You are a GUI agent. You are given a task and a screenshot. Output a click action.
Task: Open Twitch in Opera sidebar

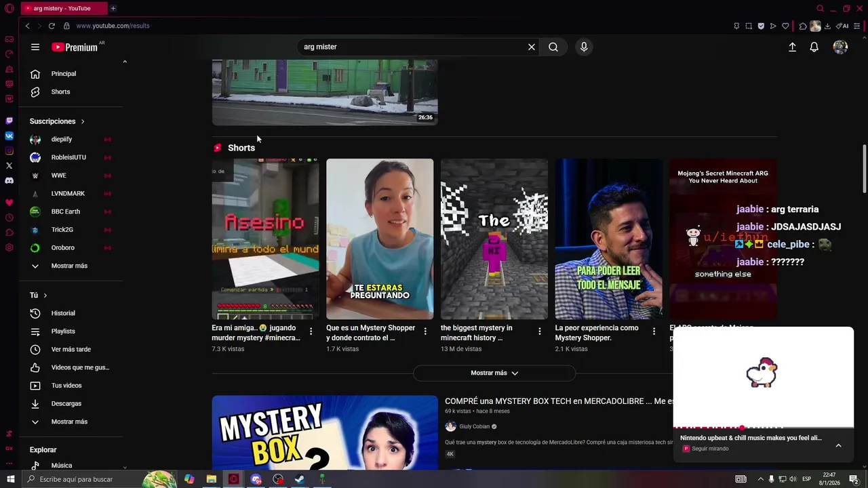pyautogui.click(x=9, y=121)
